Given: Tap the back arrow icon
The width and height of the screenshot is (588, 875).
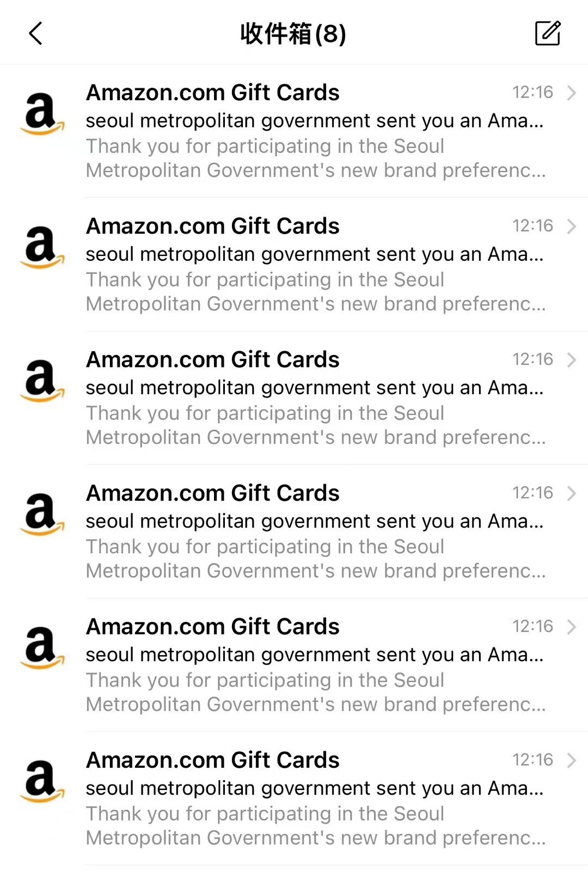Looking at the screenshot, I should (36, 34).
